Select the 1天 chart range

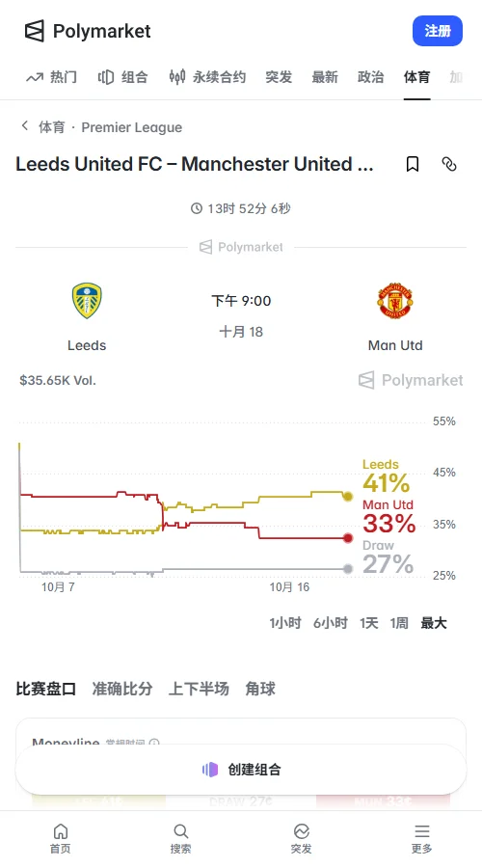pos(369,623)
